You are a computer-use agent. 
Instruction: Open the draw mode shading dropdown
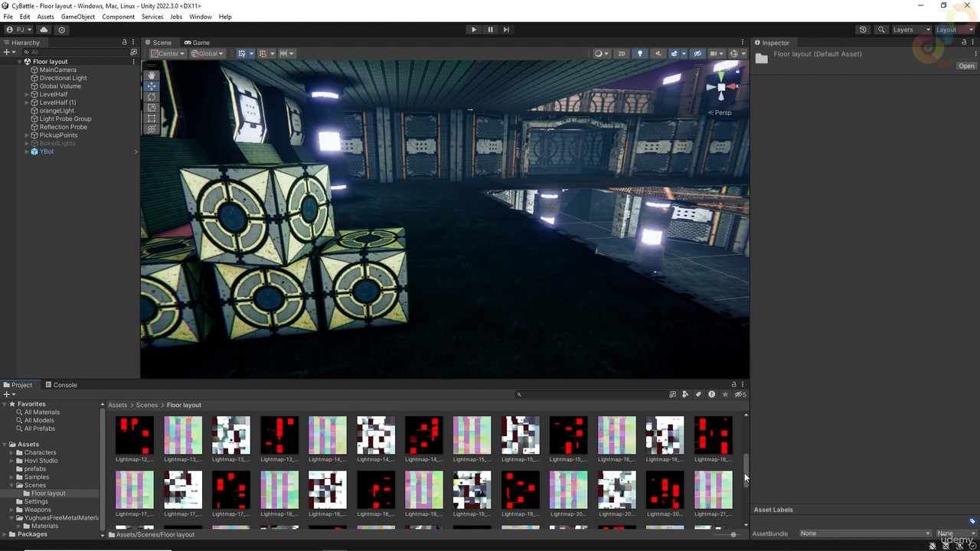pyautogui.click(x=602, y=54)
